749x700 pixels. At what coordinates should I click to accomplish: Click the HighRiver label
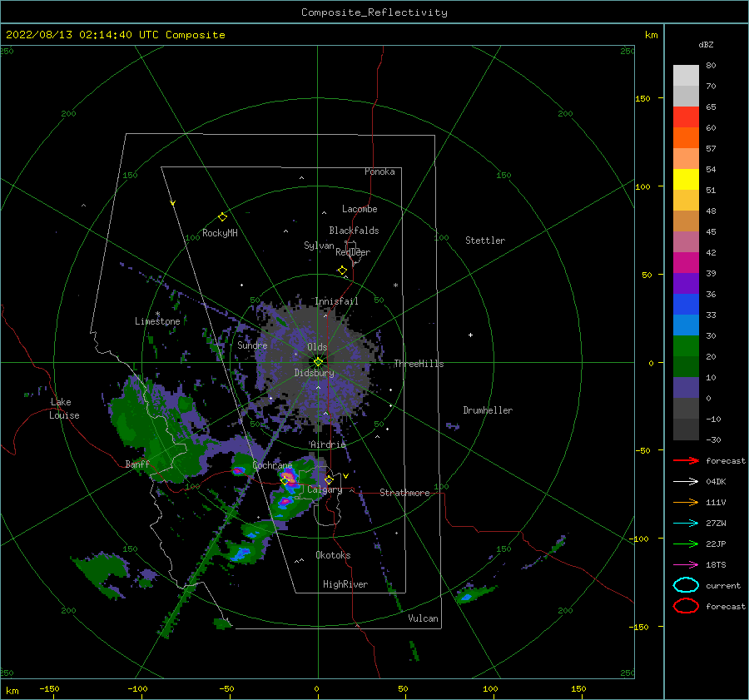(345, 584)
